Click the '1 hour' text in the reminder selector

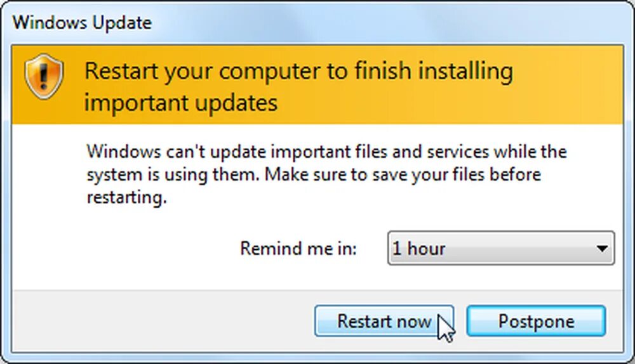(418, 249)
